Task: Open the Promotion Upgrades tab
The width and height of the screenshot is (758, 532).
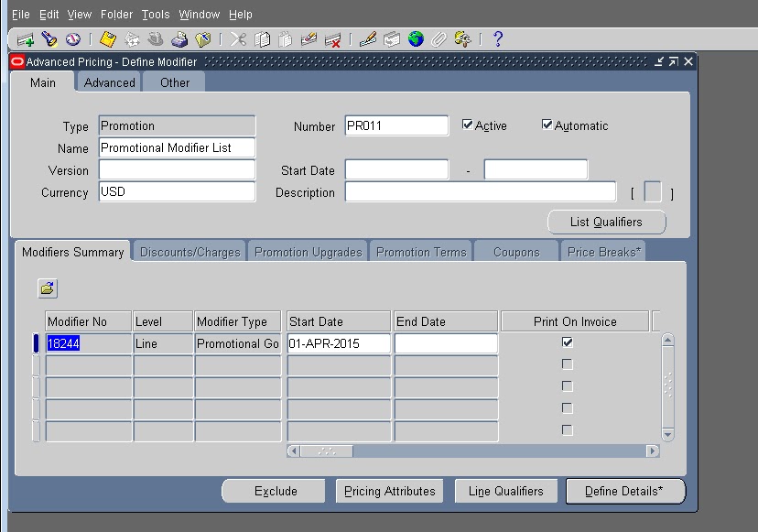Action: click(x=308, y=252)
